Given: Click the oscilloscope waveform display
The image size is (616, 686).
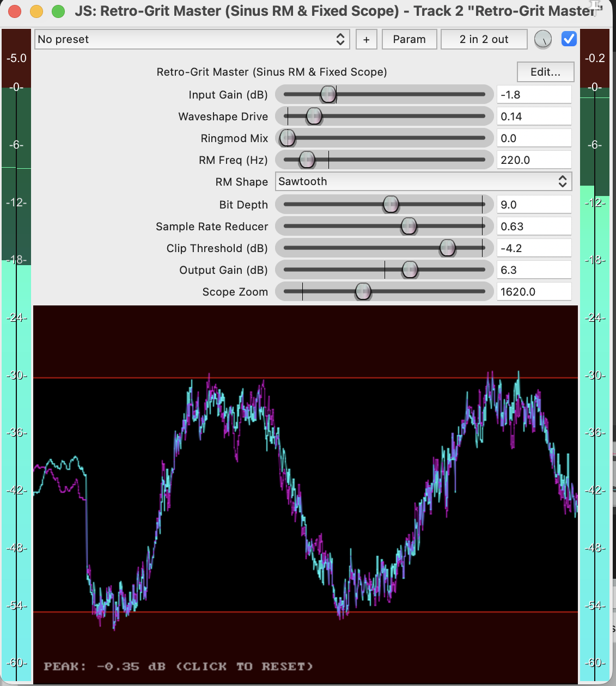Looking at the screenshot, I should coord(306,494).
